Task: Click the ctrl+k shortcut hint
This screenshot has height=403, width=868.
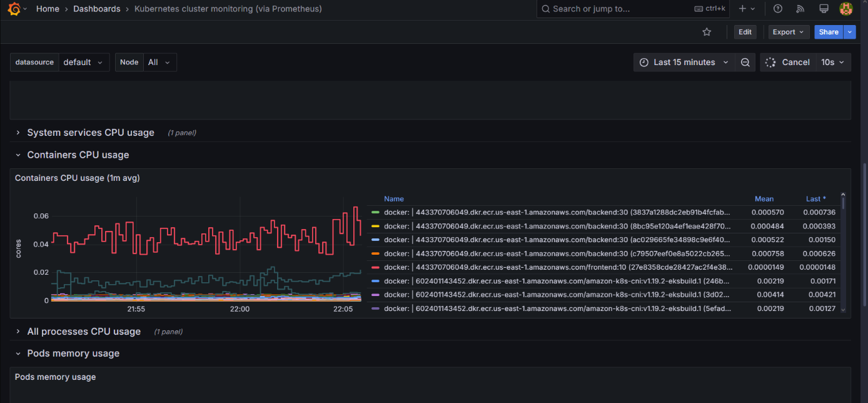Action: pos(710,9)
